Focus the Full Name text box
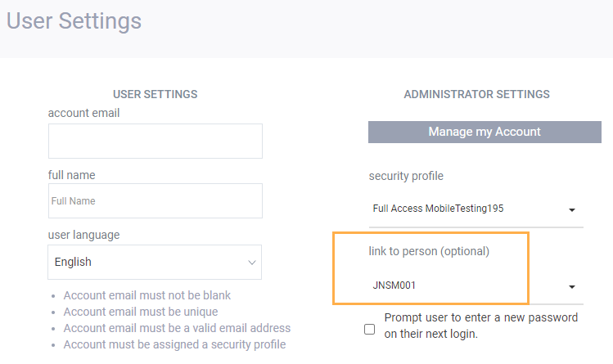This screenshot has width=613, height=364. 155,200
